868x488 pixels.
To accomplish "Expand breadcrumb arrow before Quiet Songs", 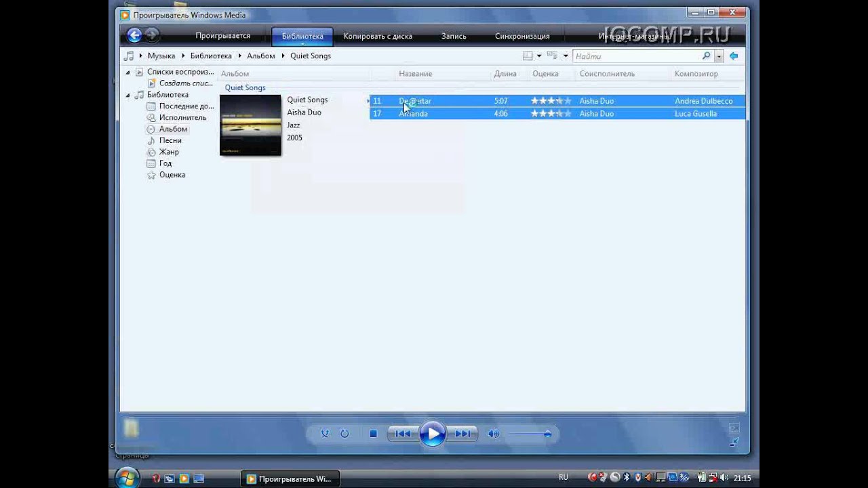I will pyautogui.click(x=283, y=56).
